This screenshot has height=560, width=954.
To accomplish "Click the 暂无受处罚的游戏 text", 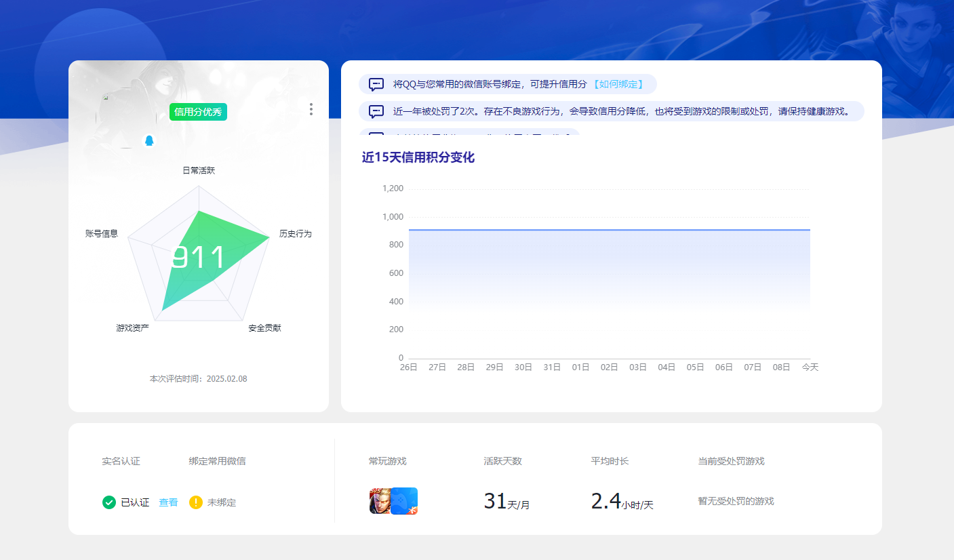I will pos(736,502).
